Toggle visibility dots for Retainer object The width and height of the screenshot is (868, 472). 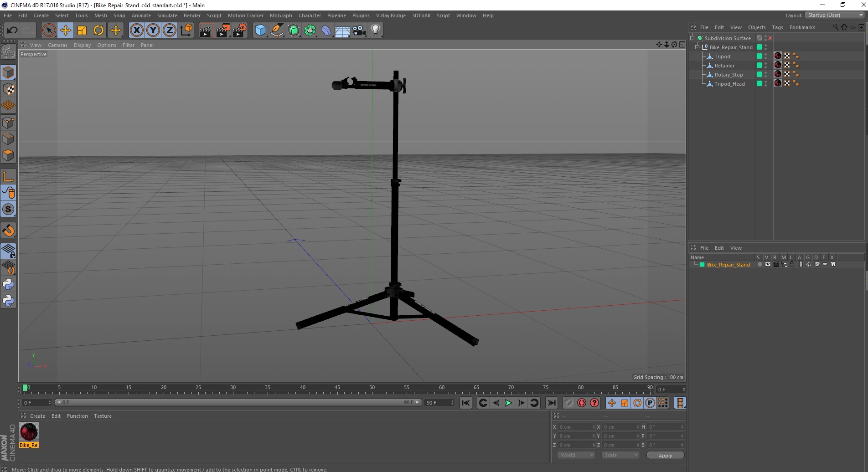point(766,65)
